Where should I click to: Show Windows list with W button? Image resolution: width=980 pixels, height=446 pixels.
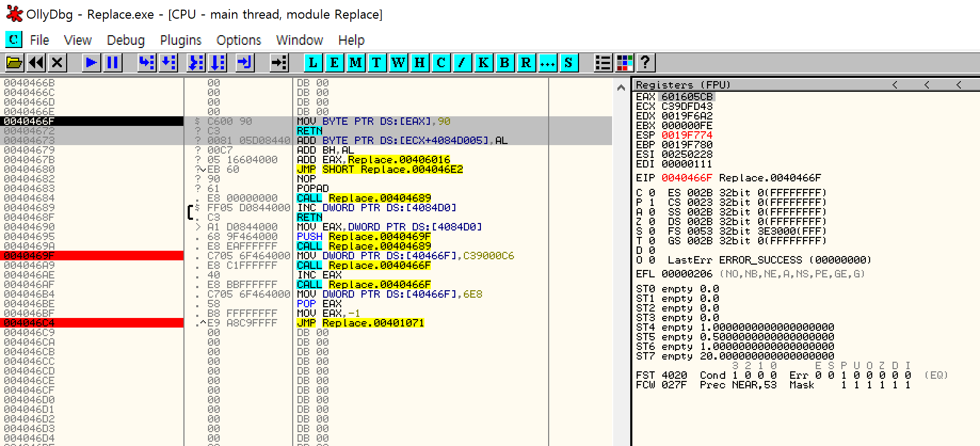point(398,63)
